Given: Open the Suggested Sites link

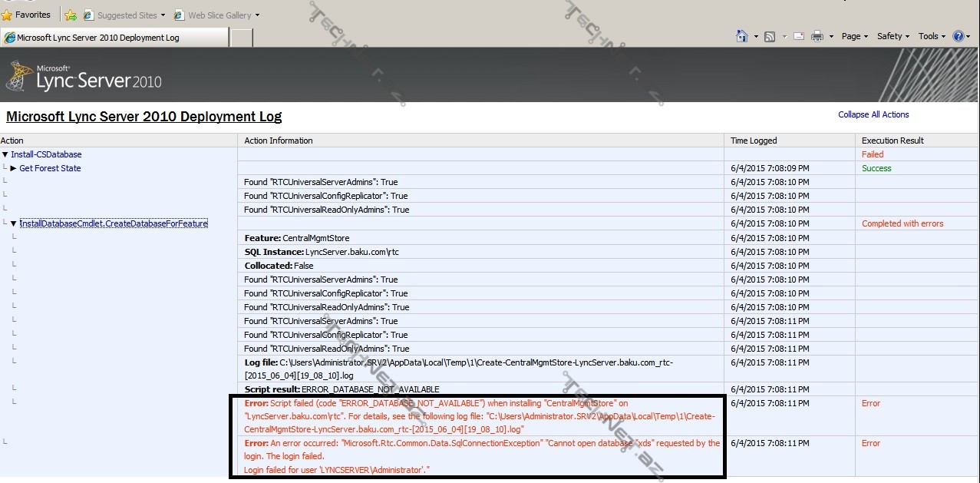Looking at the screenshot, I should coord(127,15).
